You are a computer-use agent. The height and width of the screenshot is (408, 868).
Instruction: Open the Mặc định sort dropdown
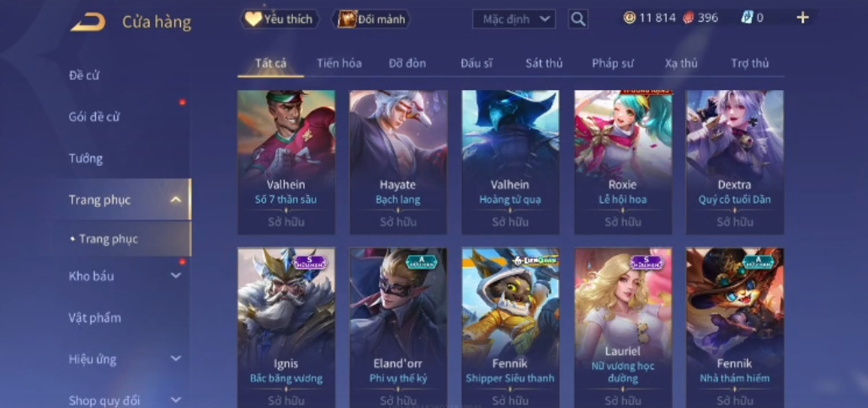[x=514, y=19]
